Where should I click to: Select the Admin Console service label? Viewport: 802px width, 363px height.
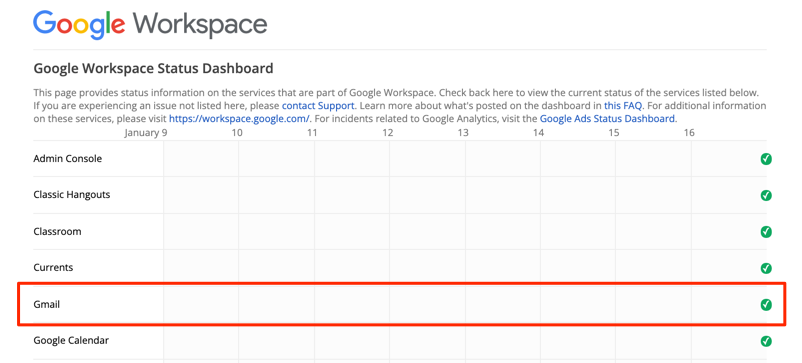[x=68, y=158]
